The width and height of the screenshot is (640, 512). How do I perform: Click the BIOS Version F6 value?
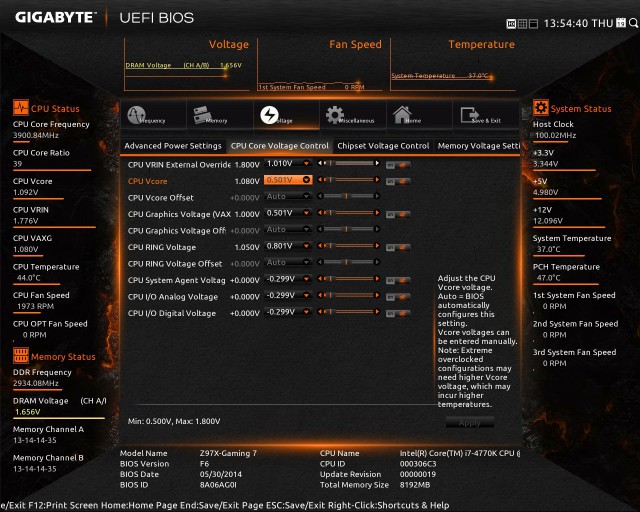tap(204, 464)
